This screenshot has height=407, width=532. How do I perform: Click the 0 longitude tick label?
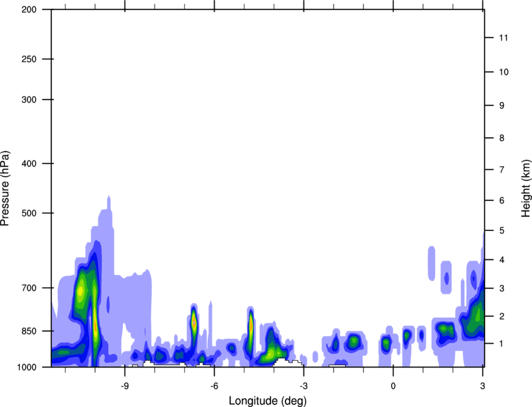click(393, 386)
